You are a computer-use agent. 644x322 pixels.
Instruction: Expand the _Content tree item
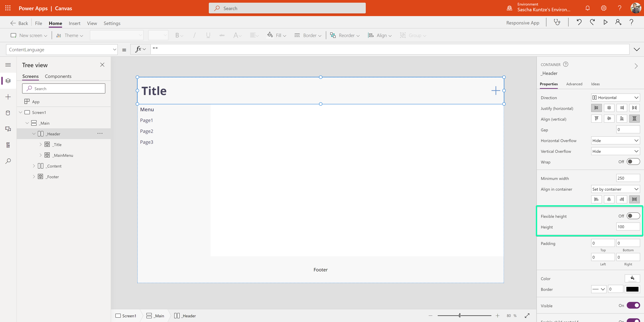(34, 166)
